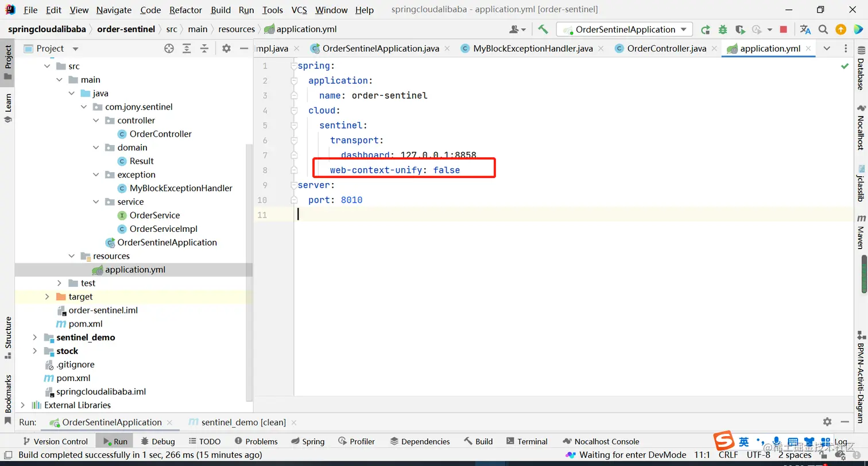Screen dimensions: 868x466
Task: Click the Search Everywhere magnifier icon
Action: click(823, 29)
